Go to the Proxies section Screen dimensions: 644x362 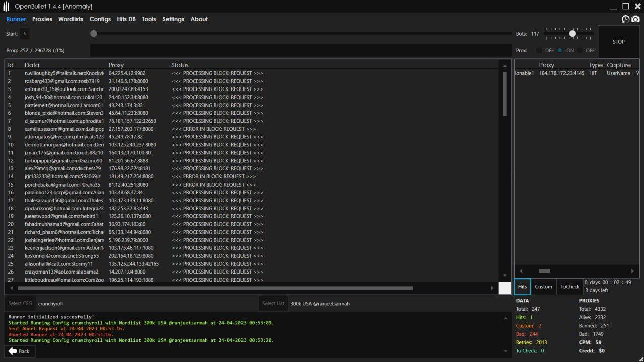tap(42, 19)
